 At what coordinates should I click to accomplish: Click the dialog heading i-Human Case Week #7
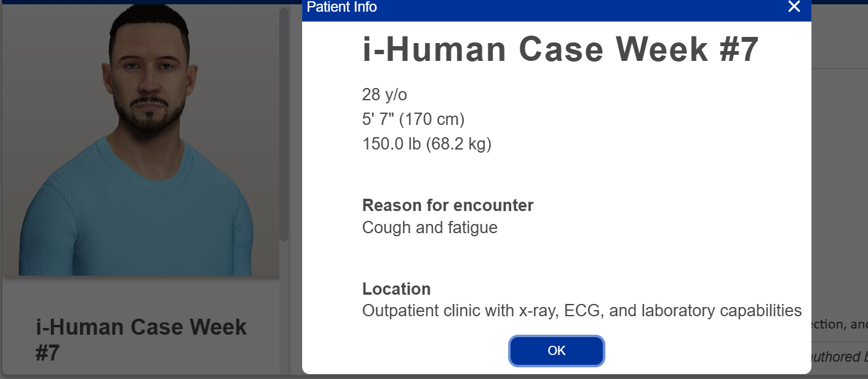560,50
